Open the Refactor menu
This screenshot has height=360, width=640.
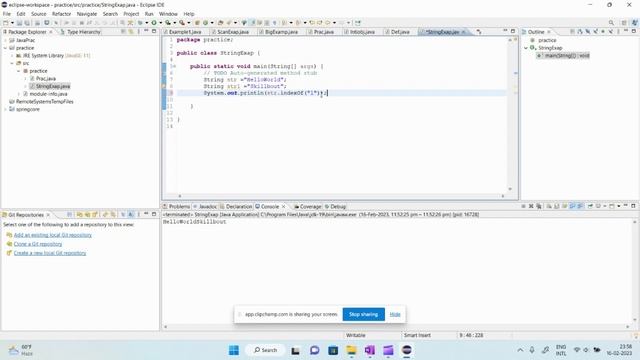point(62,14)
